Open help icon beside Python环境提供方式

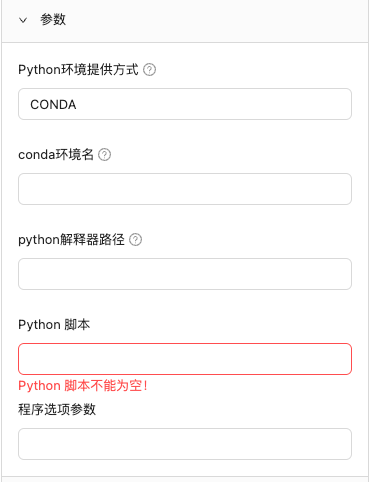pos(149,70)
